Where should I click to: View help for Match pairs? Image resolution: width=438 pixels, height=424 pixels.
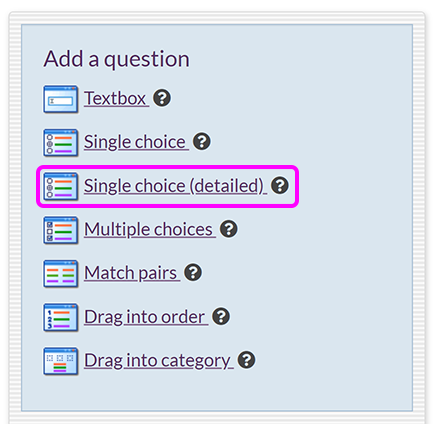tap(193, 273)
